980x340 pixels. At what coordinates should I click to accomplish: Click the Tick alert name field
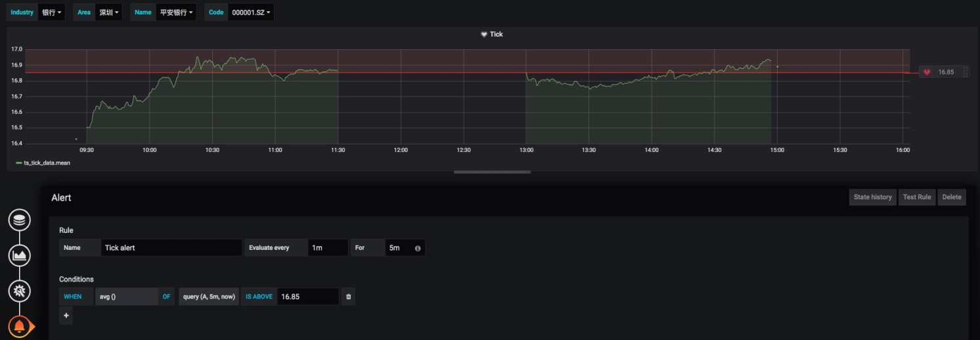pyautogui.click(x=171, y=248)
